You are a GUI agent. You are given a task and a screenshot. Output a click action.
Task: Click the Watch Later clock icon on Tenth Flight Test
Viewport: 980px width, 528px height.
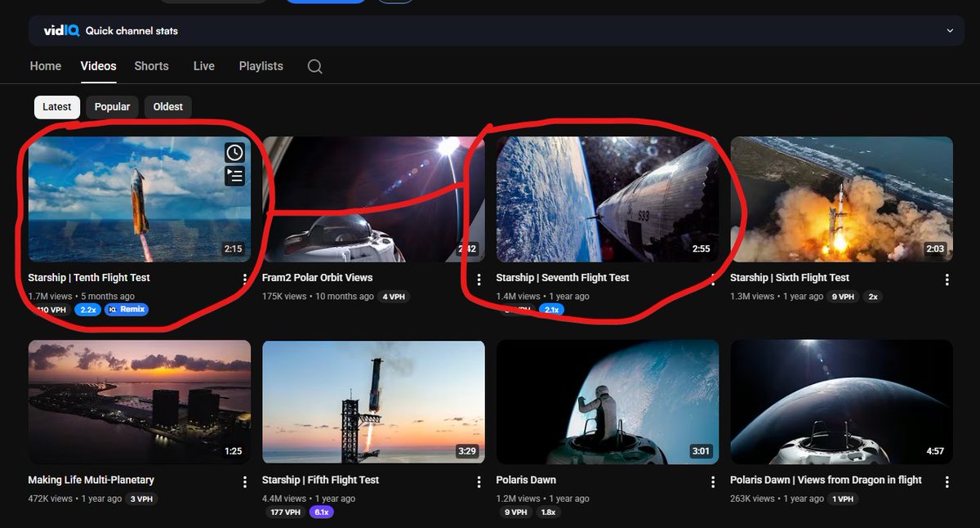coord(234,152)
